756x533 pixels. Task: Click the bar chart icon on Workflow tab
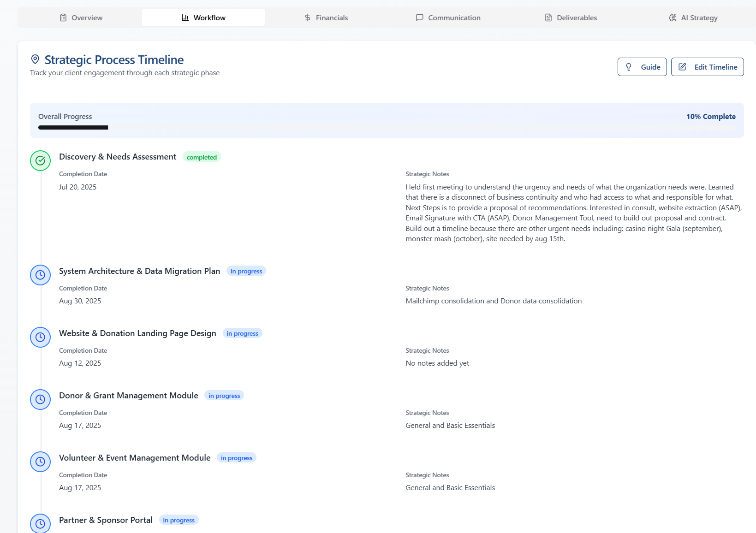tap(185, 18)
